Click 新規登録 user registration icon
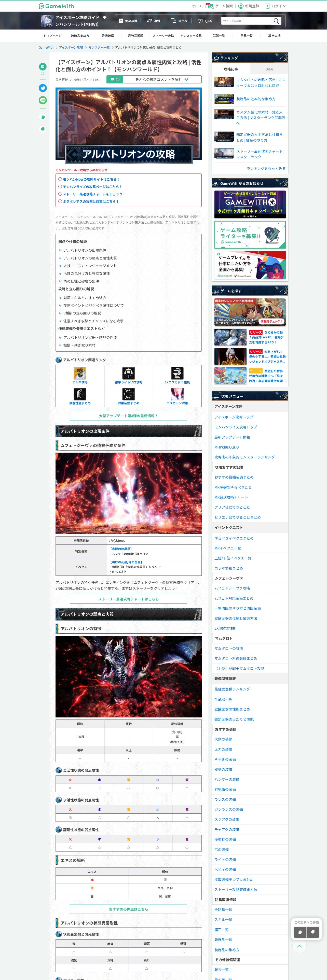The width and height of the screenshot is (327, 980). (x=241, y=6)
